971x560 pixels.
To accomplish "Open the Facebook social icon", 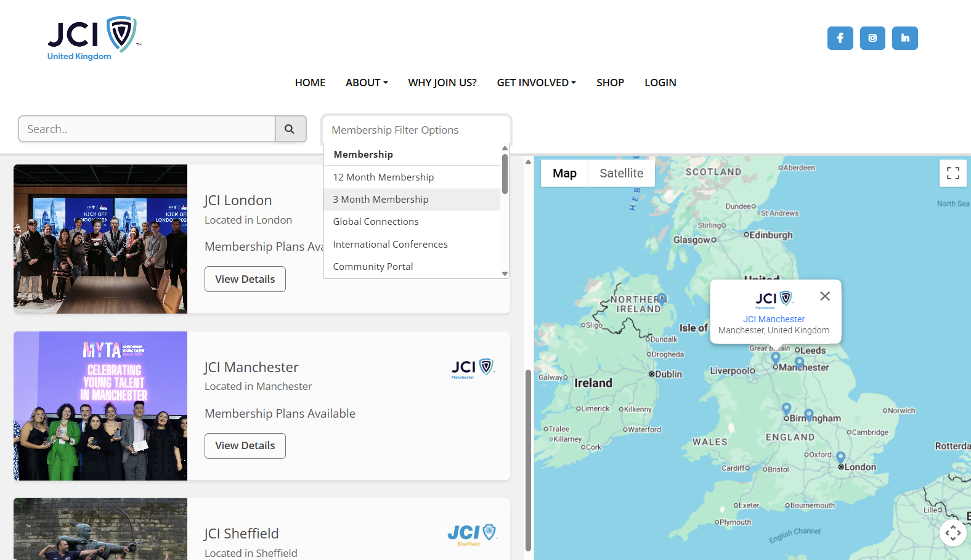I will click(840, 38).
